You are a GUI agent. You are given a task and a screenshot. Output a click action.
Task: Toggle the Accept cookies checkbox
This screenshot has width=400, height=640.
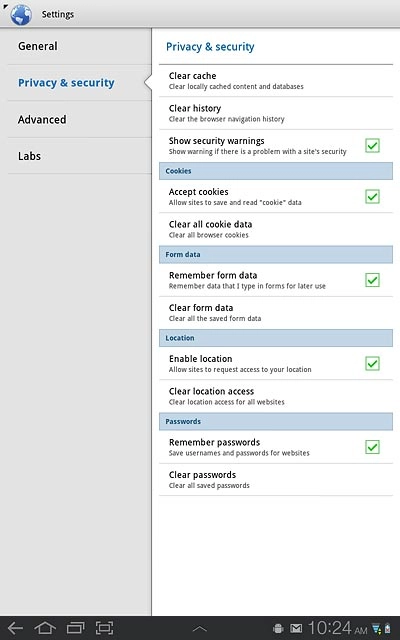tap(372, 197)
